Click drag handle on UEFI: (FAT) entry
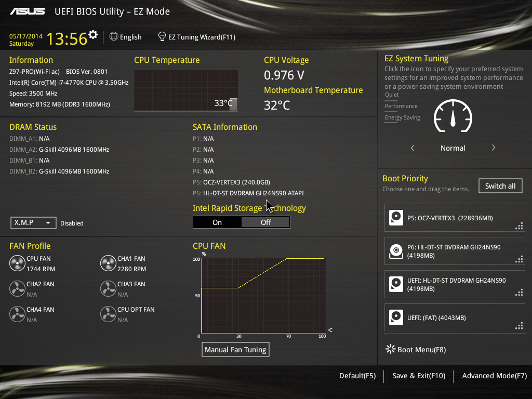The width and height of the screenshot is (532, 399). (x=519, y=326)
